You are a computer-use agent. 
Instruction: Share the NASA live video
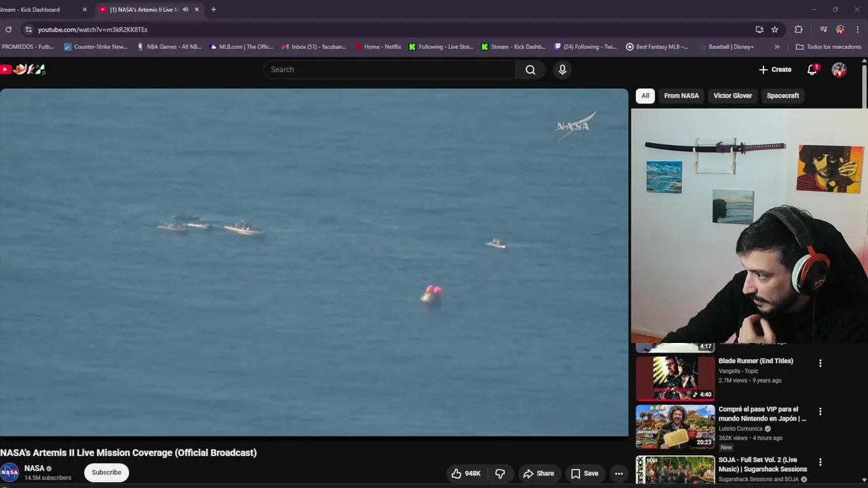click(x=538, y=473)
